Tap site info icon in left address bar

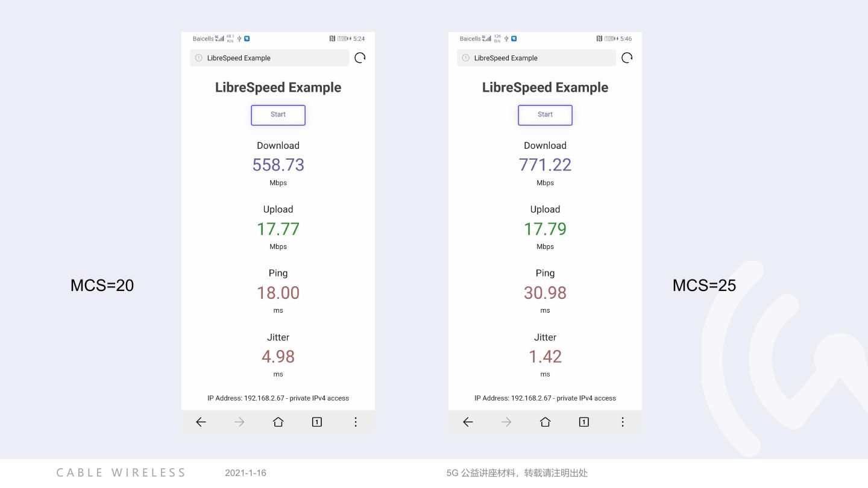[x=198, y=58]
